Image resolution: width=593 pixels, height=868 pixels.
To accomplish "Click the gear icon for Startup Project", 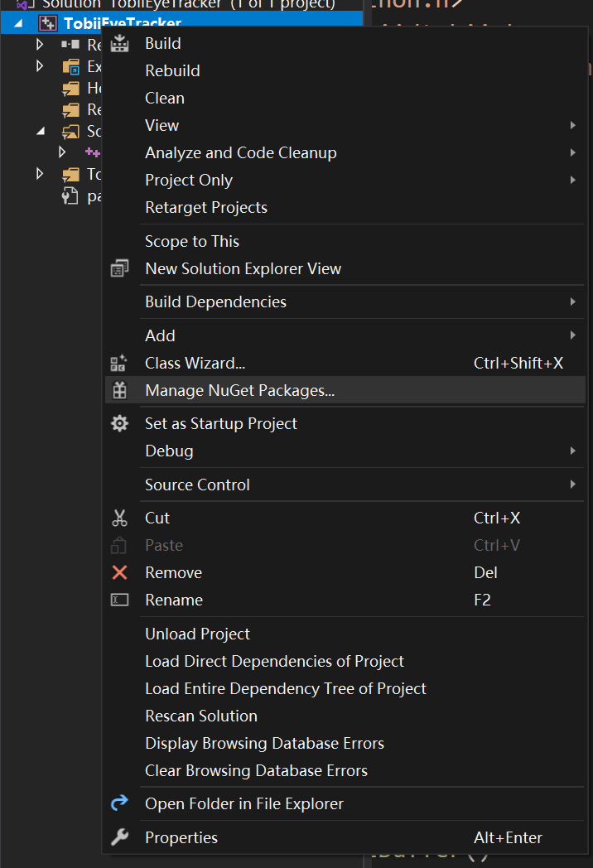I will click(119, 423).
